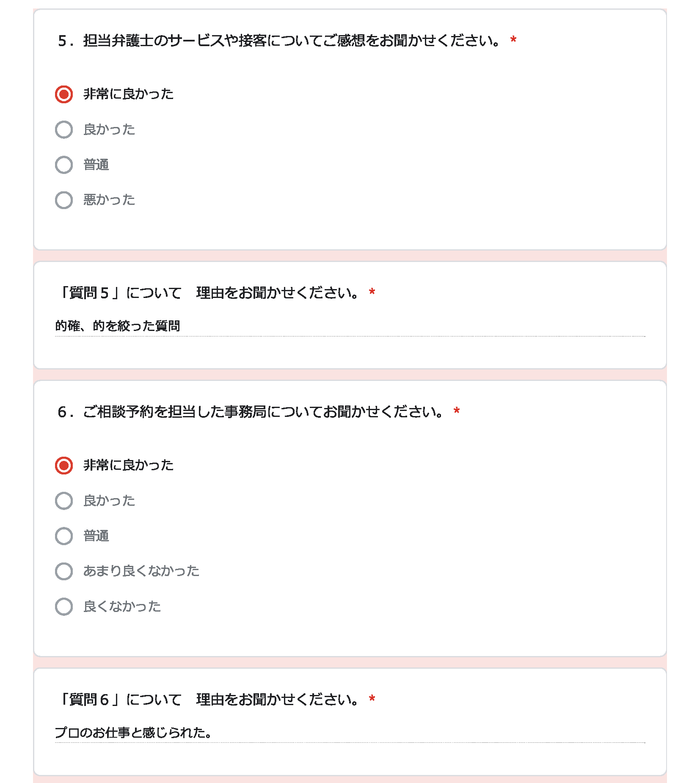Choose 普通 radio for question 5
Screen dimensions: 700x783
(x=64, y=165)
